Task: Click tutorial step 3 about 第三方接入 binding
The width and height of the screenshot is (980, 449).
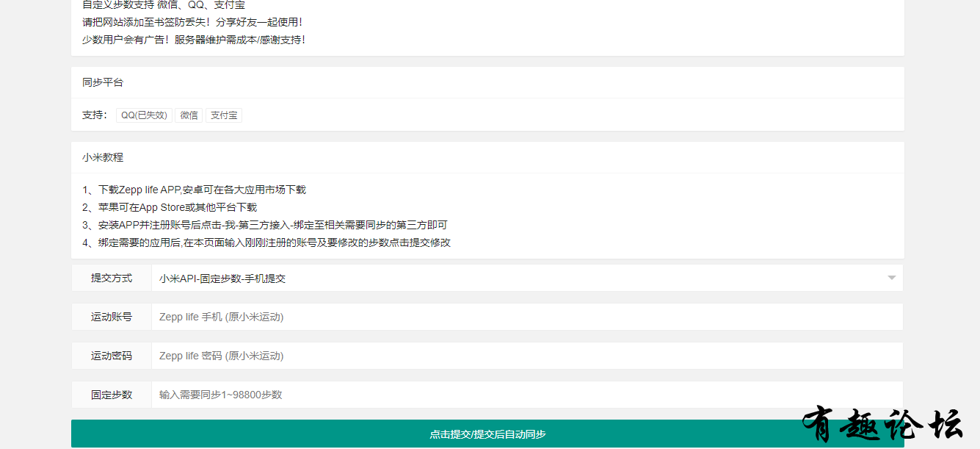Action: [x=265, y=225]
